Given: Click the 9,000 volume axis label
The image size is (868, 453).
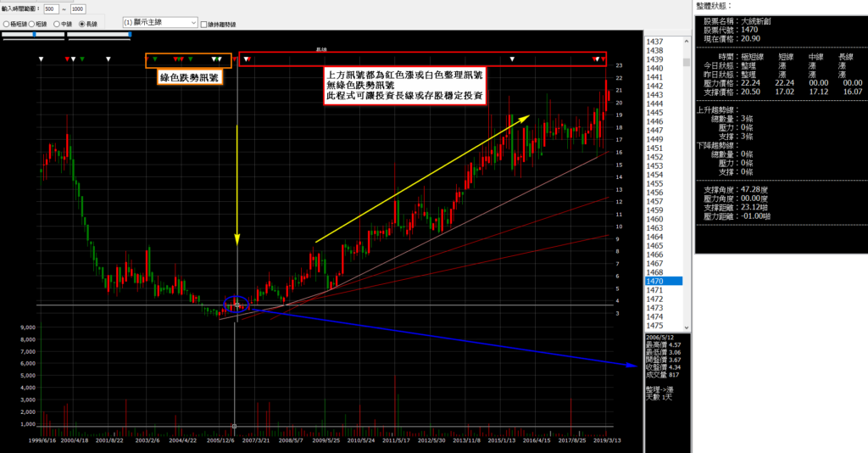Looking at the screenshot, I should pos(28,327).
